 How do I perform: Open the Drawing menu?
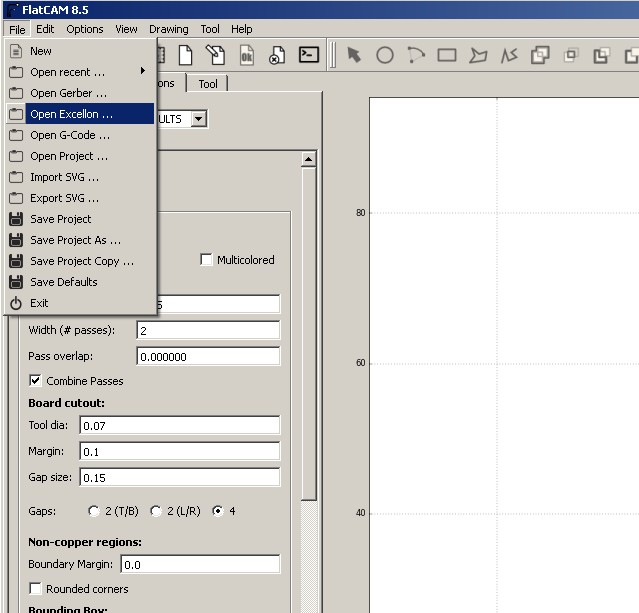pyautogui.click(x=169, y=29)
